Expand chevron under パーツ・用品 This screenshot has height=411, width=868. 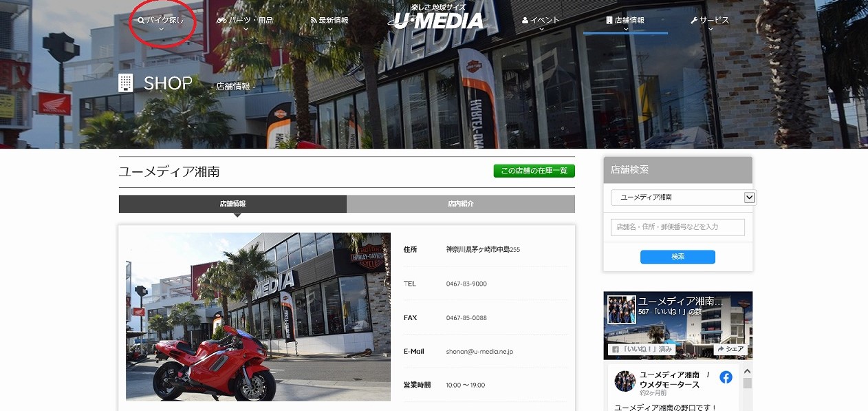pos(245,30)
